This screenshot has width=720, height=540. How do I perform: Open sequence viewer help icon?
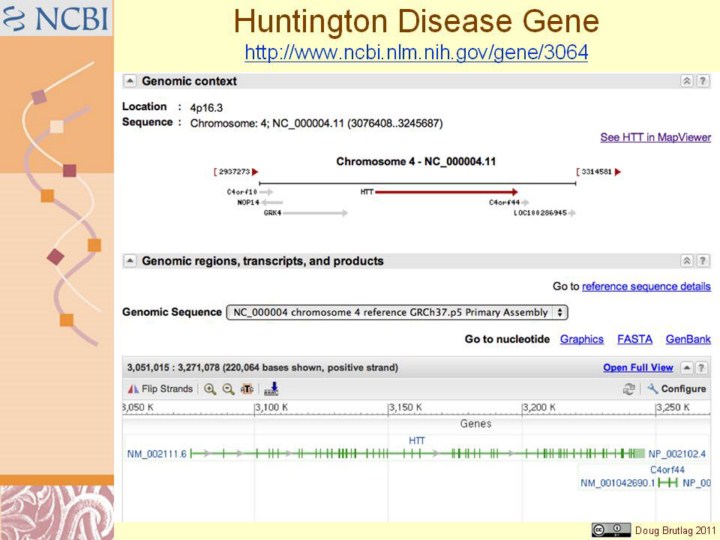pyautogui.click(x=701, y=368)
